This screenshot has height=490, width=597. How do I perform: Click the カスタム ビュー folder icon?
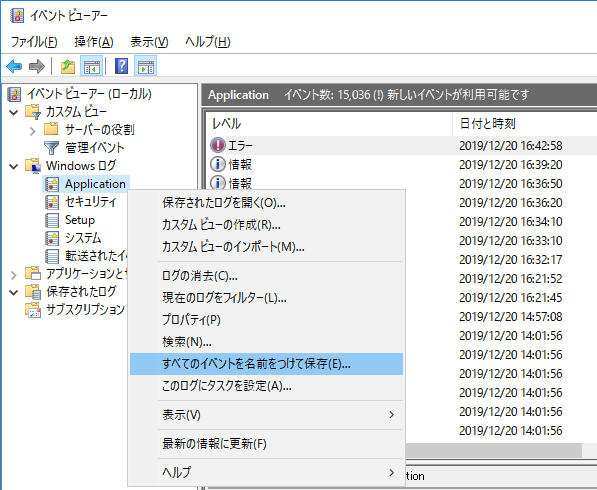(33, 112)
